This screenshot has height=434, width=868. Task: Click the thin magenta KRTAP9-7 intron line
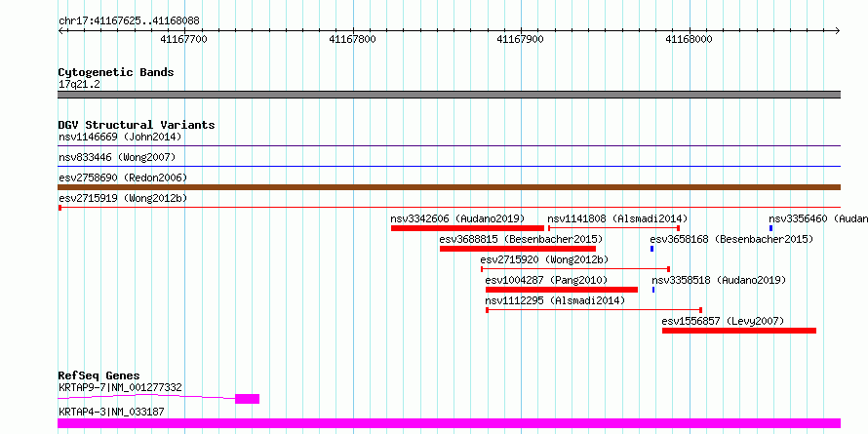pyautogui.click(x=146, y=396)
